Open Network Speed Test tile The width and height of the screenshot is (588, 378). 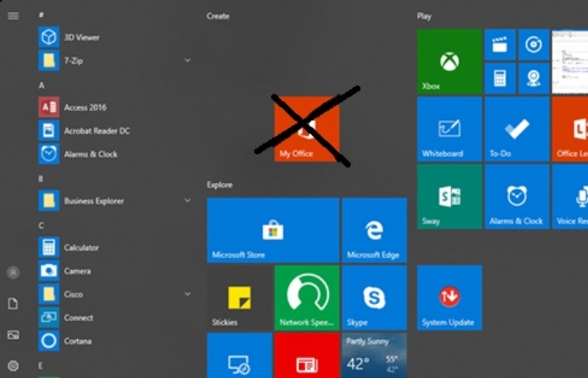[307, 297]
